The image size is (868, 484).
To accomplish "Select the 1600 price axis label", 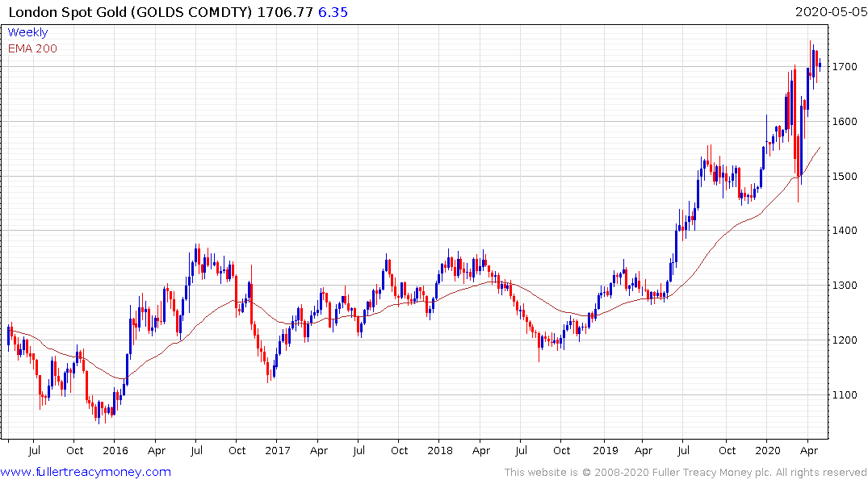I will point(845,122).
